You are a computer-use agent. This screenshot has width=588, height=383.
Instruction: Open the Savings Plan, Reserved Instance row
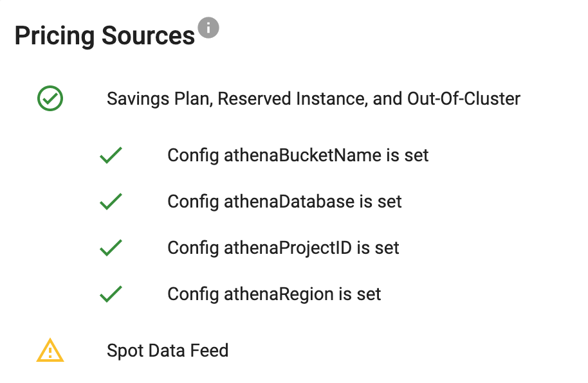[313, 99]
